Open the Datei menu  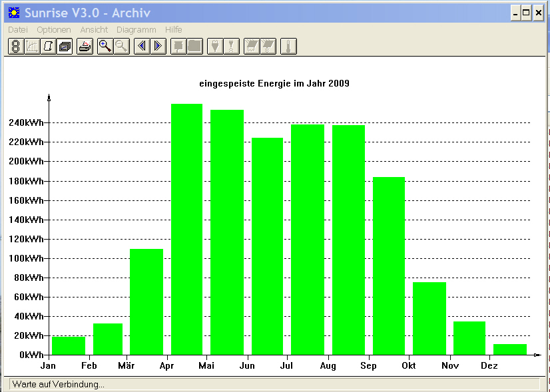18,30
